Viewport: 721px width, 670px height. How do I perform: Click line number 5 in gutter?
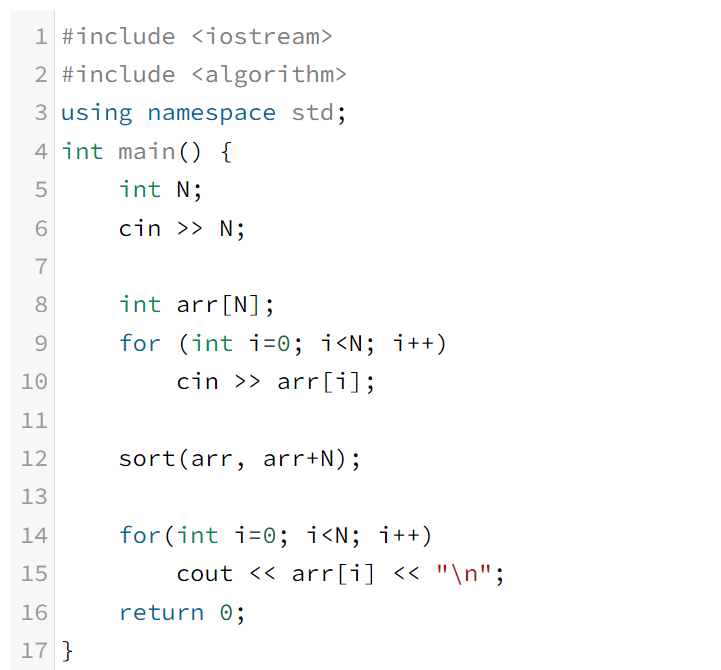click(x=41, y=190)
